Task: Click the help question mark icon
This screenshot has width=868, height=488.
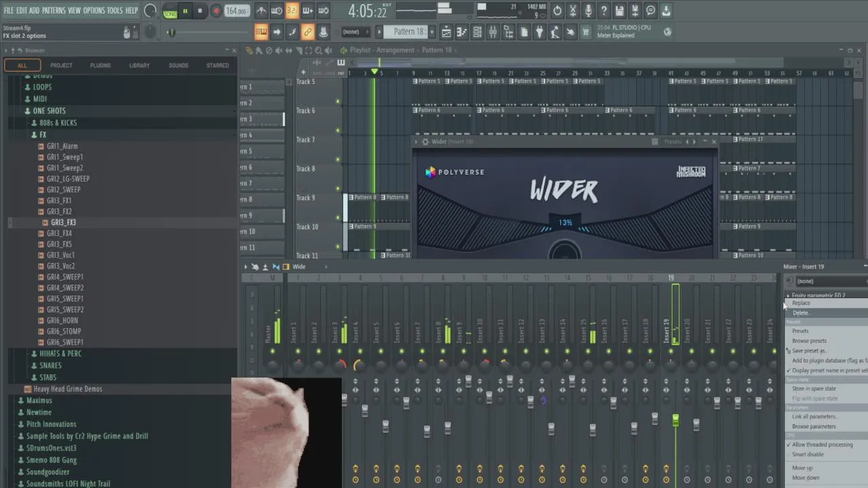Action: 604,11
